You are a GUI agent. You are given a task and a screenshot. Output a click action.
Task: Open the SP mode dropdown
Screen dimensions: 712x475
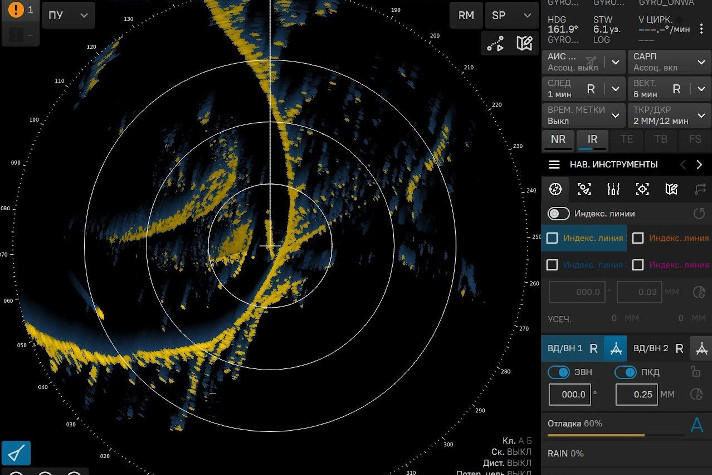point(511,15)
